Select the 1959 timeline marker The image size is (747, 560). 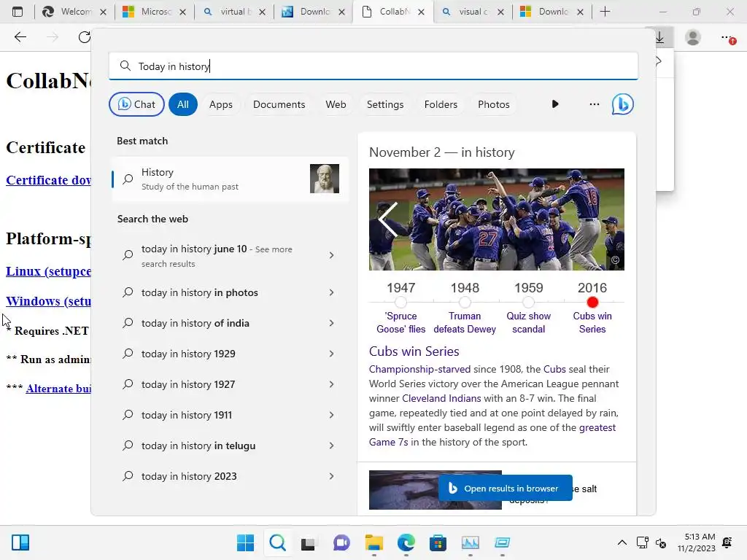528,302
